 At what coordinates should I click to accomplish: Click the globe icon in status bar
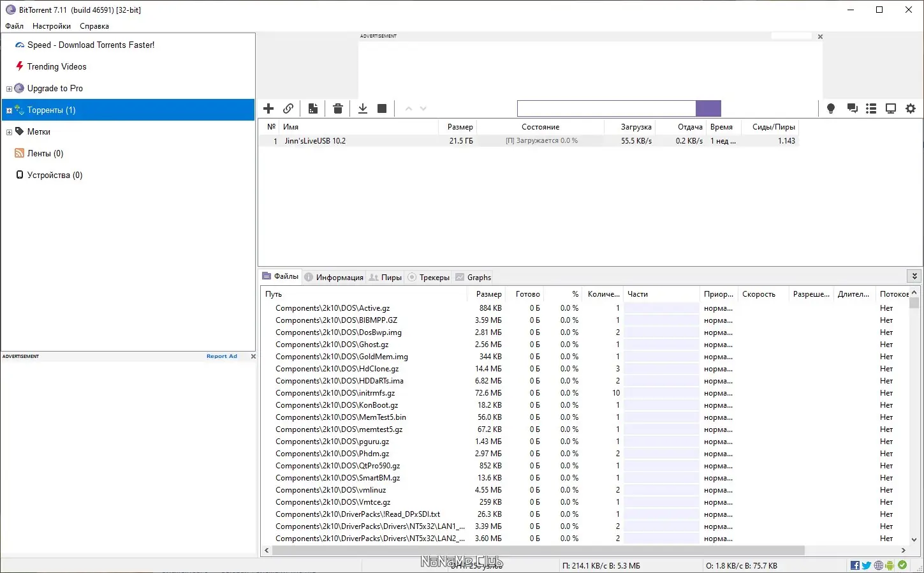point(879,565)
